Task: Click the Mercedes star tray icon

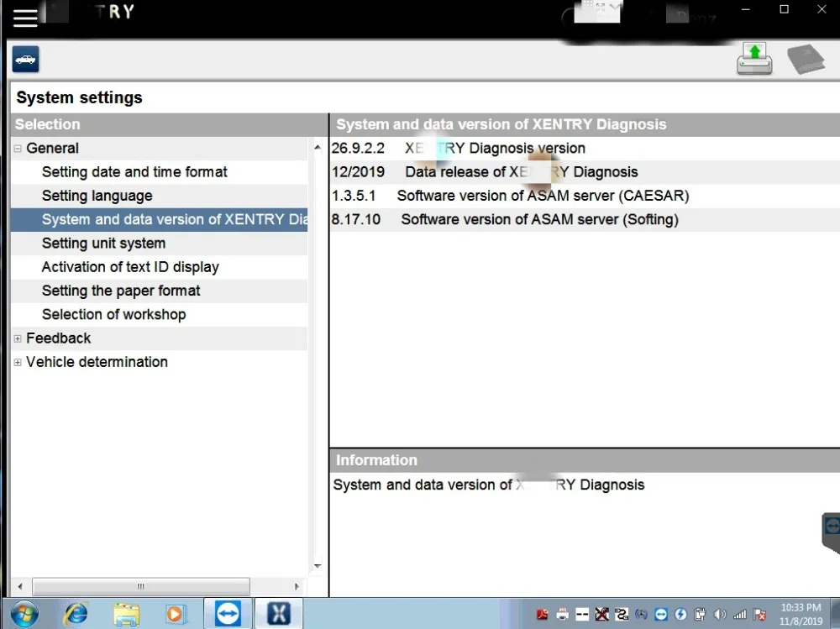Action: 641,615
